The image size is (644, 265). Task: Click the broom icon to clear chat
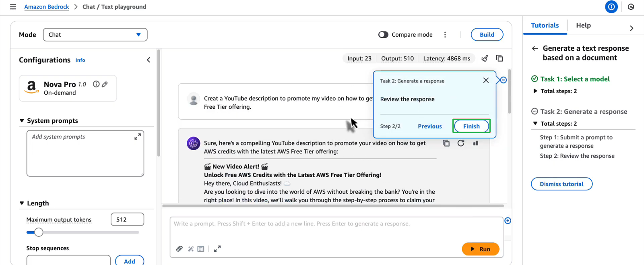[x=485, y=58]
